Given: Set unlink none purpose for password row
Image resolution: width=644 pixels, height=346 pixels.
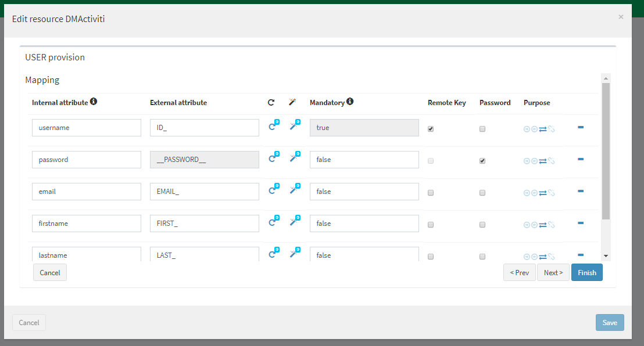Looking at the screenshot, I should click(551, 161).
